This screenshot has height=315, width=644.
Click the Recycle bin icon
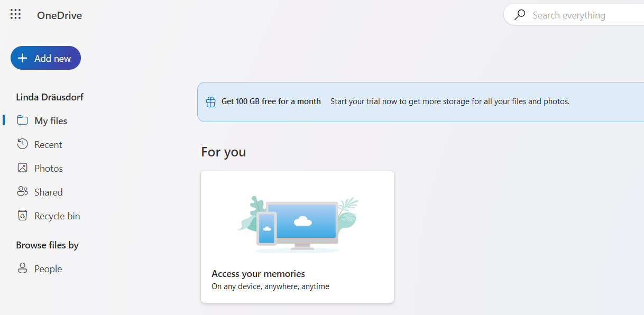coord(22,215)
